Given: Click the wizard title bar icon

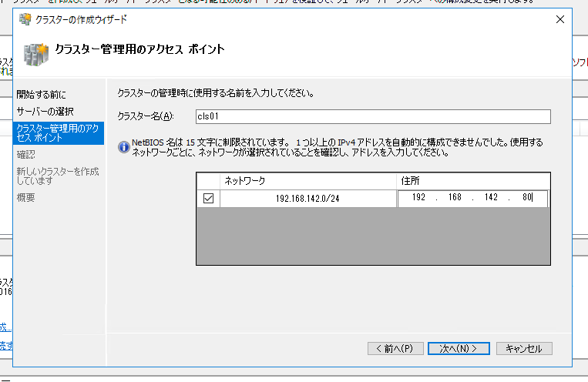Looking at the screenshot, I should pos(25,19).
